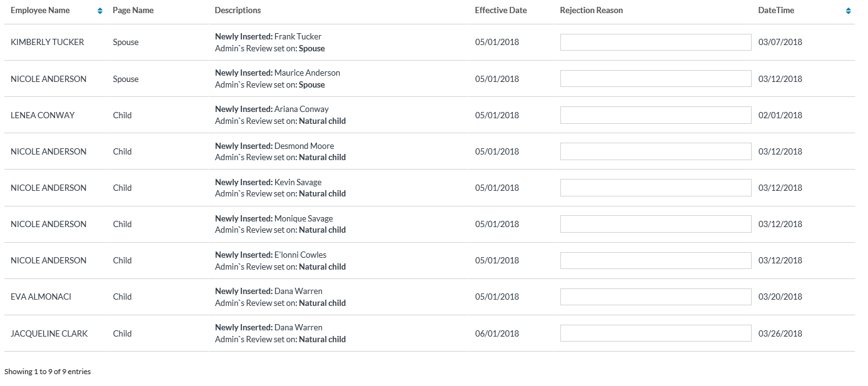The width and height of the screenshot is (868, 386).
Task: Focus rejection reason for Kevin Savage row
Action: coord(655,188)
